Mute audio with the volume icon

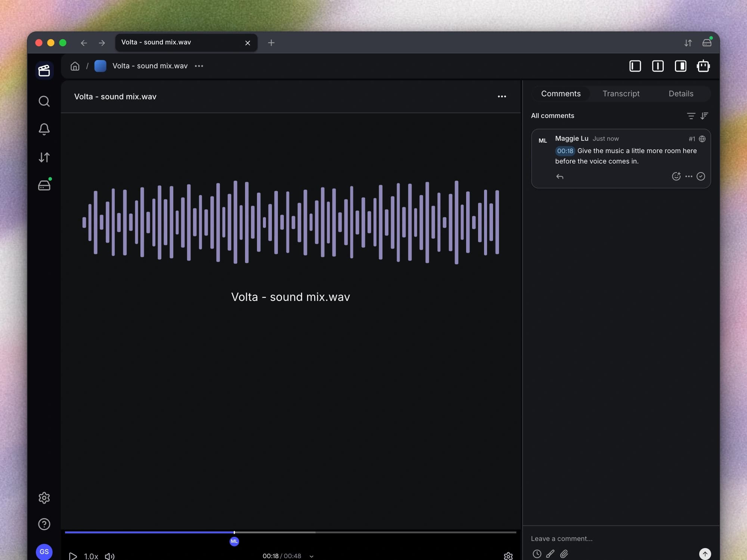point(109,556)
